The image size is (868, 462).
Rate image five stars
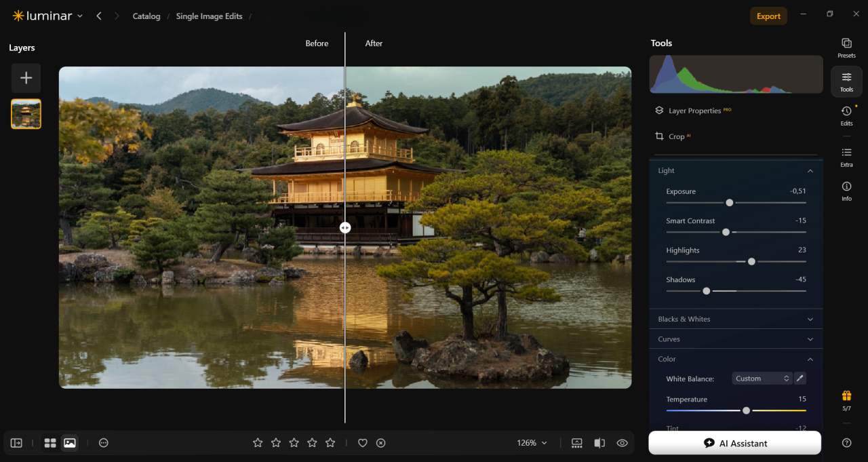point(330,443)
